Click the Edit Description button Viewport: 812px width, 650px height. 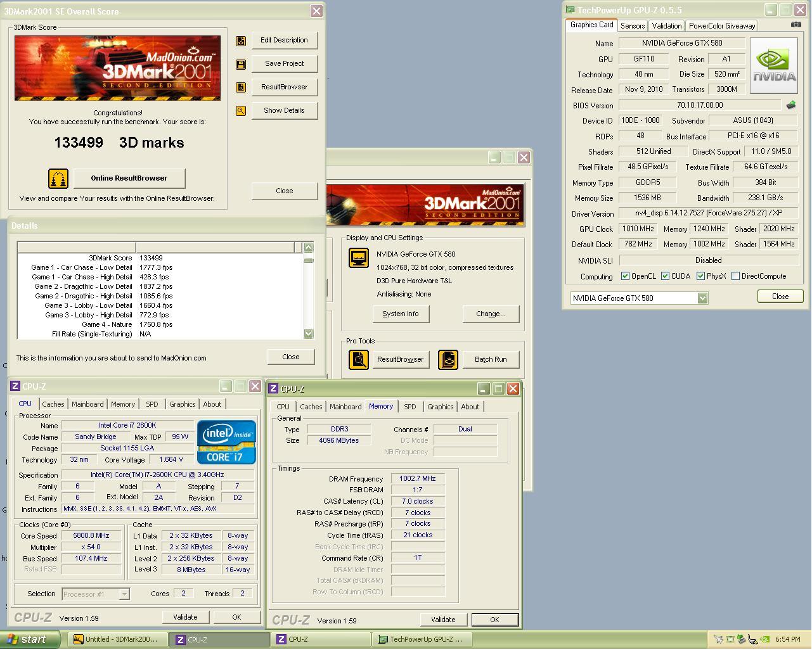[285, 41]
